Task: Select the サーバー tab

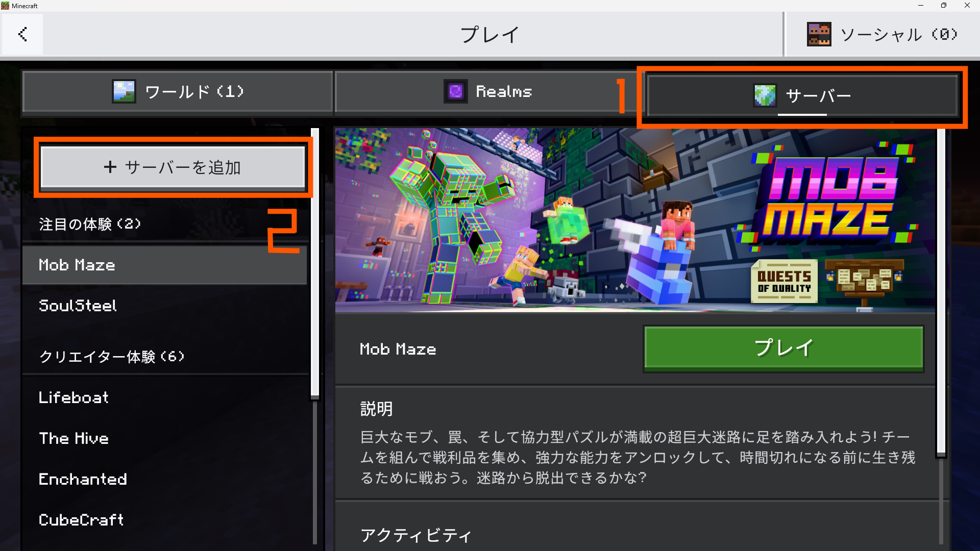Action: [802, 96]
